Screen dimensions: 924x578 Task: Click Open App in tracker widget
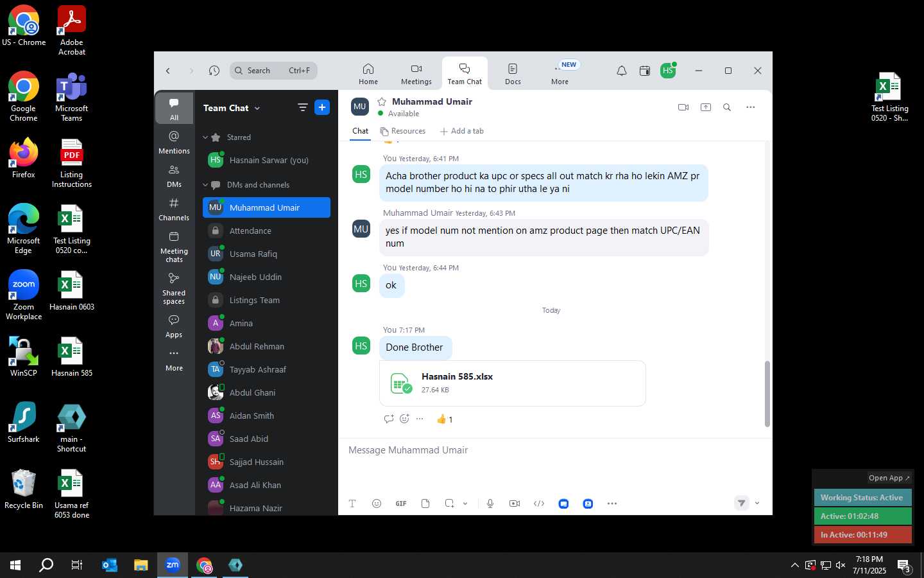pyautogui.click(x=889, y=478)
